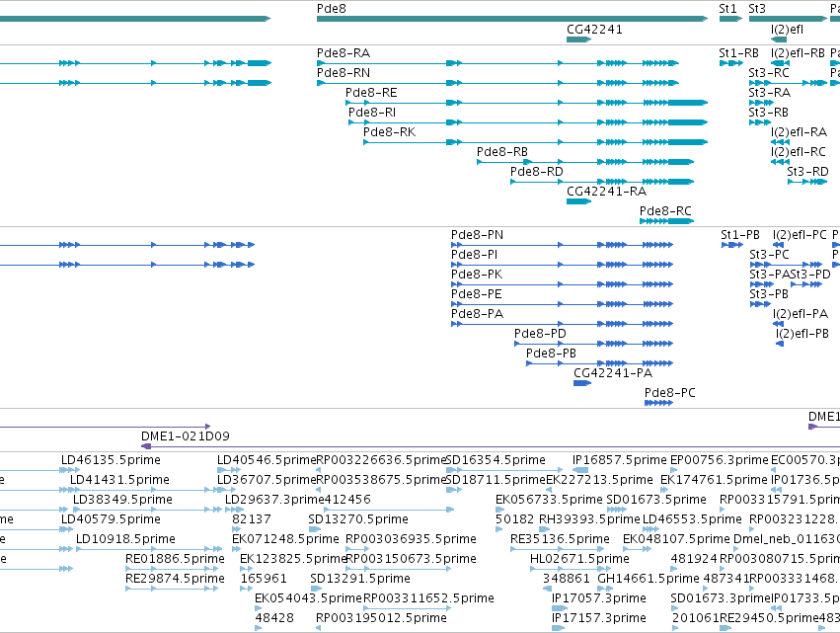Click the Pde8-PI protein label
Screen dimensions: 840x633
click(474, 255)
